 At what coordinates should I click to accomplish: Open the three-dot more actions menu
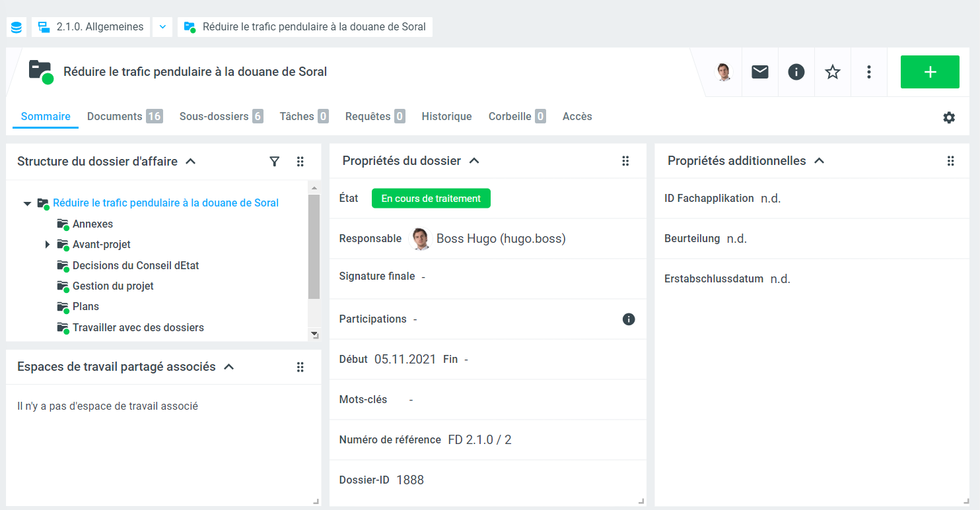[x=869, y=72]
